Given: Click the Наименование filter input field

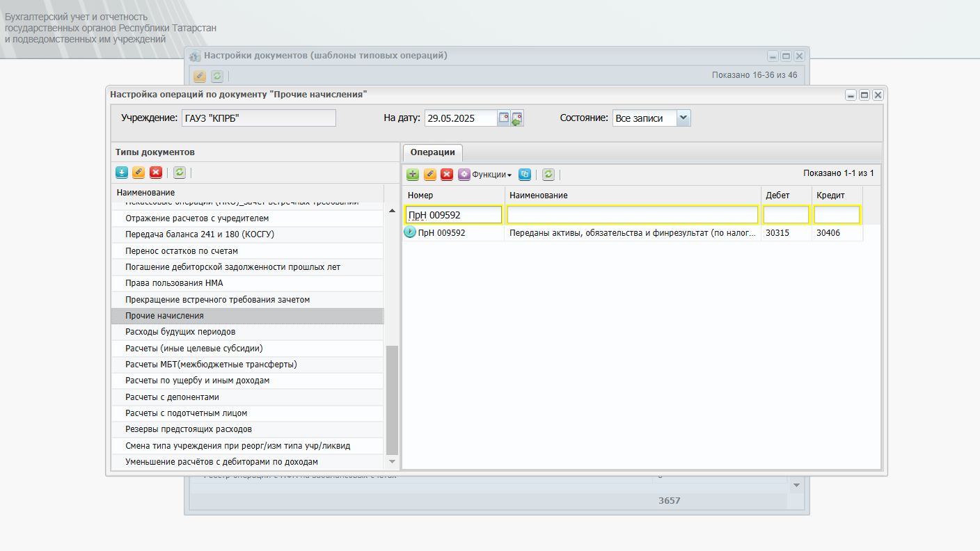Looking at the screenshot, I should pos(633,215).
